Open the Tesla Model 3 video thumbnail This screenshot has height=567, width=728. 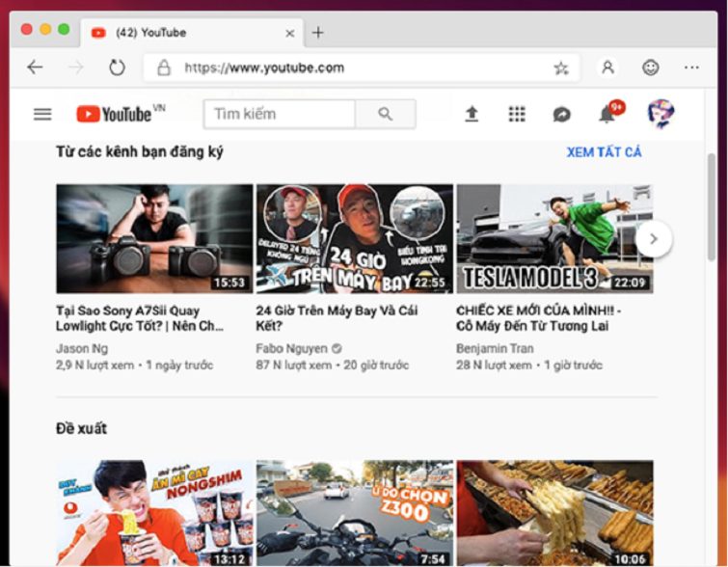554,239
